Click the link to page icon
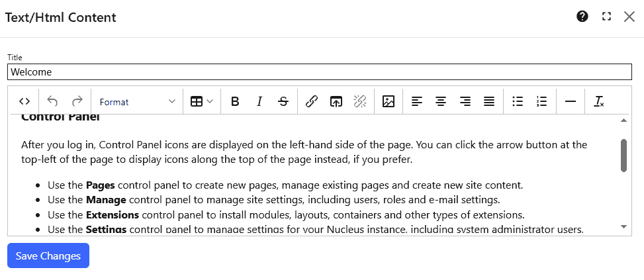The height and width of the screenshot is (280, 644). pos(336,101)
